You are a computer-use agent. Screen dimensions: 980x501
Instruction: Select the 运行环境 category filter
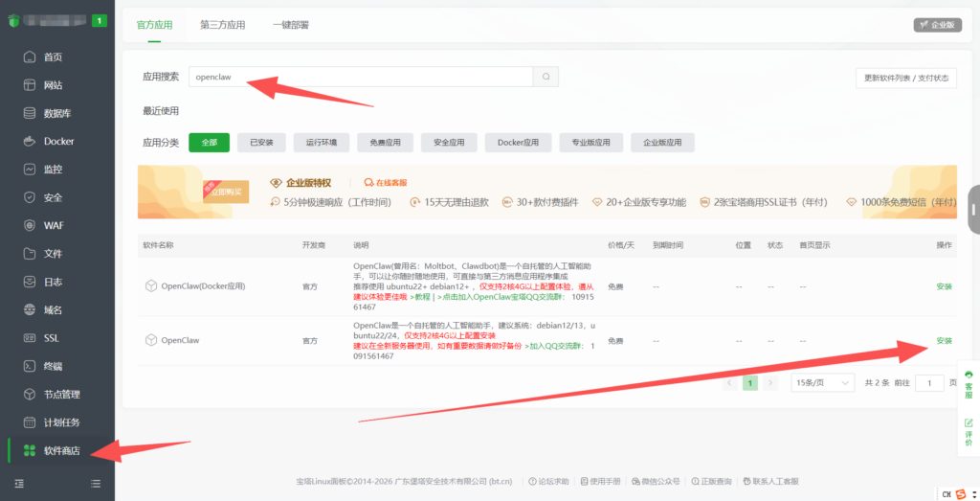tap(322, 143)
